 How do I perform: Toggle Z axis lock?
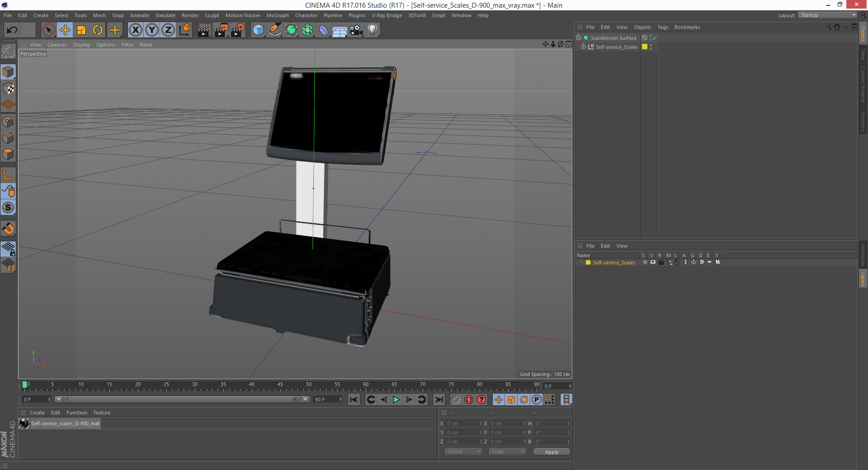(x=168, y=30)
